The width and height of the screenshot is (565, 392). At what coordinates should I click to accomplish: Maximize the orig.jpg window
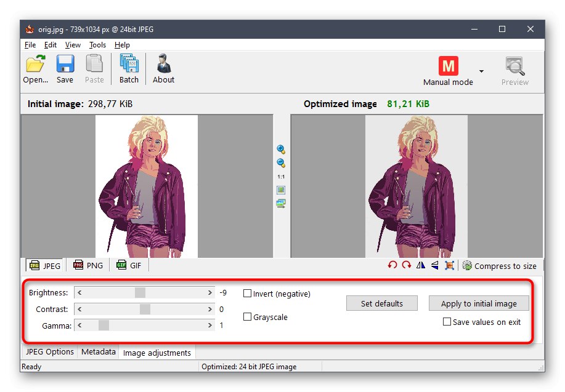(x=502, y=29)
